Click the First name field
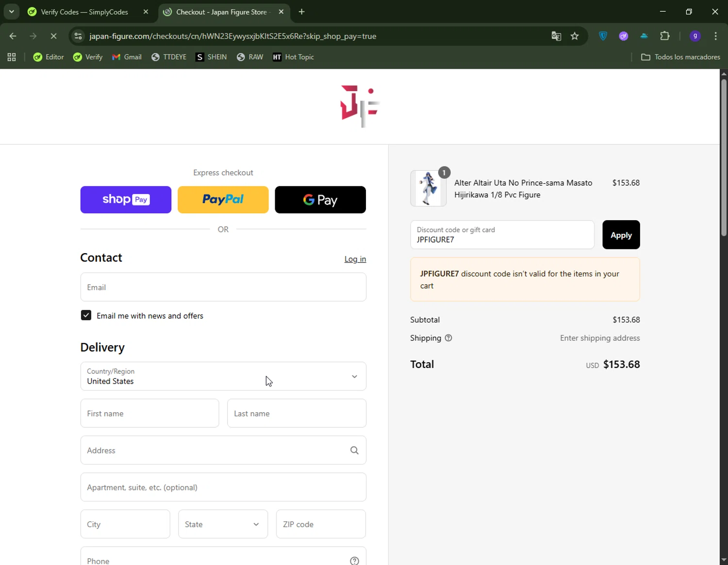The width and height of the screenshot is (728, 565). (149, 413)
